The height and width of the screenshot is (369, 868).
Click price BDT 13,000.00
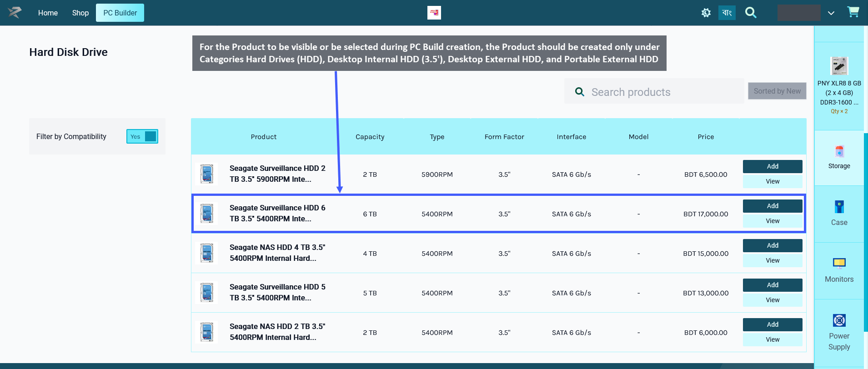click(x=706, y=293)
